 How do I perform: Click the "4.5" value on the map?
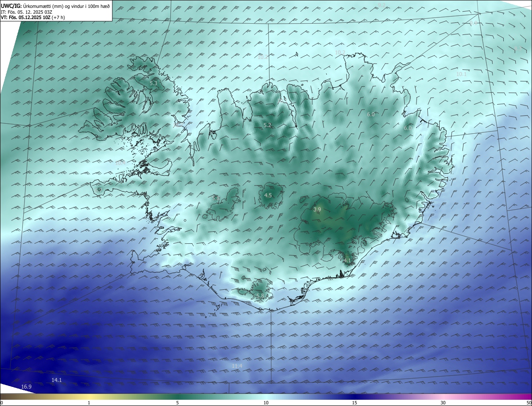click(x=268, y=195)
